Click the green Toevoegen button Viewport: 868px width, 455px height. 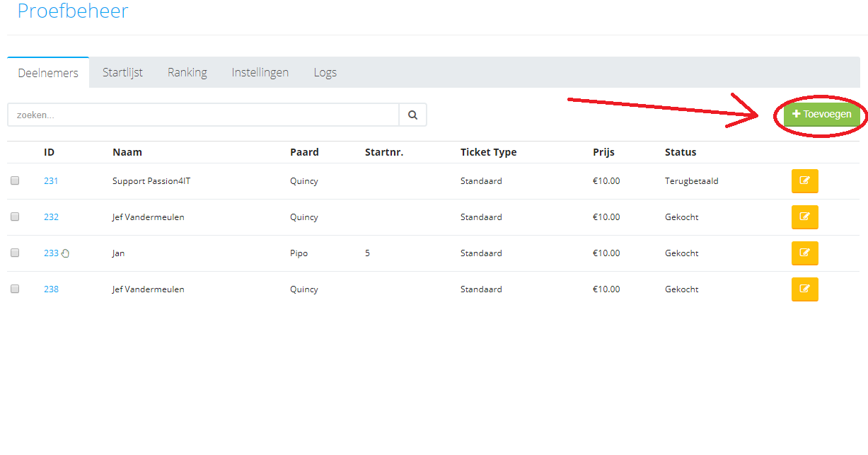[822, 114]
